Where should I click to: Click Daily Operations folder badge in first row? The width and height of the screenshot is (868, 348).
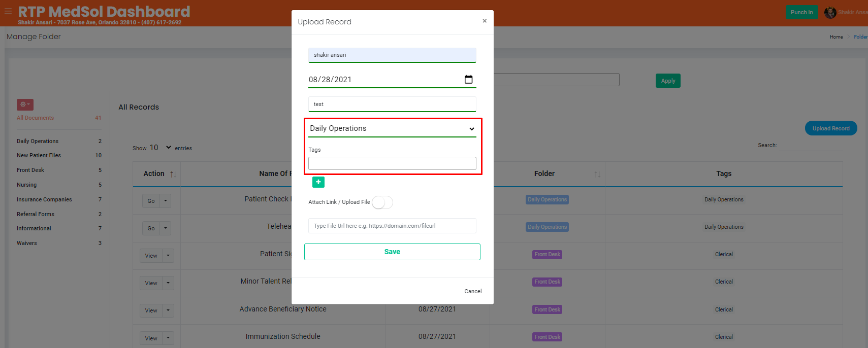click(547, 200)
